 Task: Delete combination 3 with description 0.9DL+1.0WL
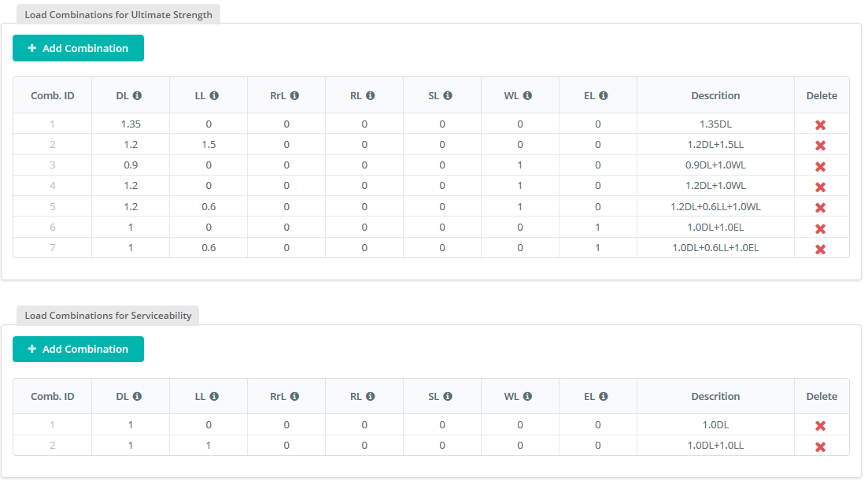[x=821, y=165]
